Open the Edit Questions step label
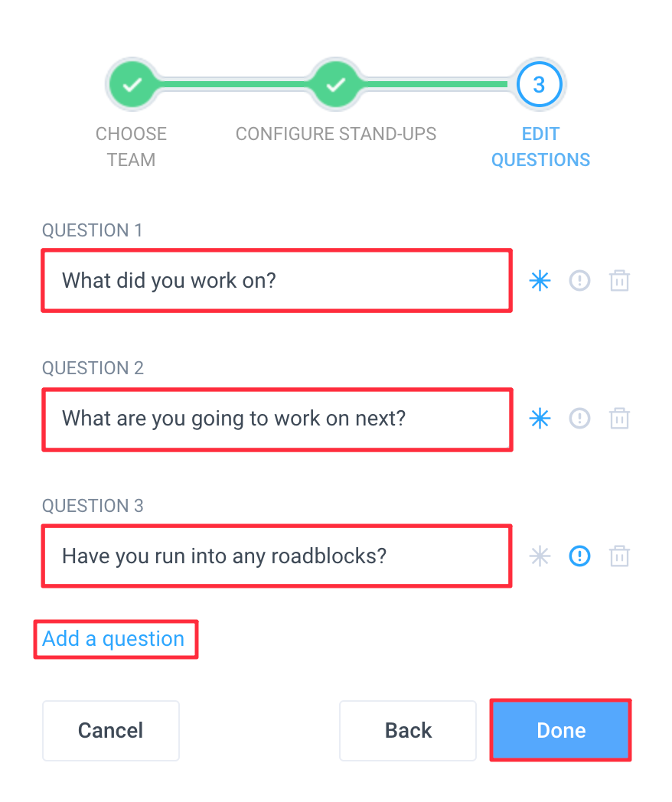This screenshot has height=802, width=672. tap(540, 147)
